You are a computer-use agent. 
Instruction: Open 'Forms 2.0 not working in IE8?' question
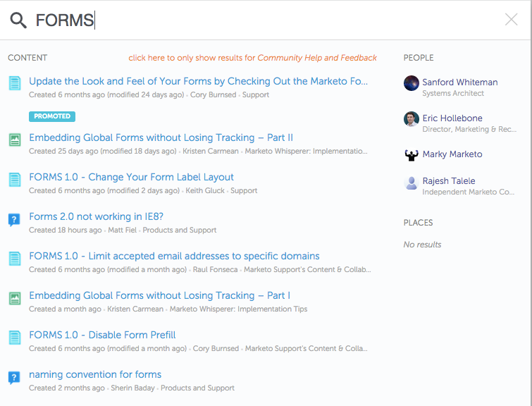(x=96, y=216)
